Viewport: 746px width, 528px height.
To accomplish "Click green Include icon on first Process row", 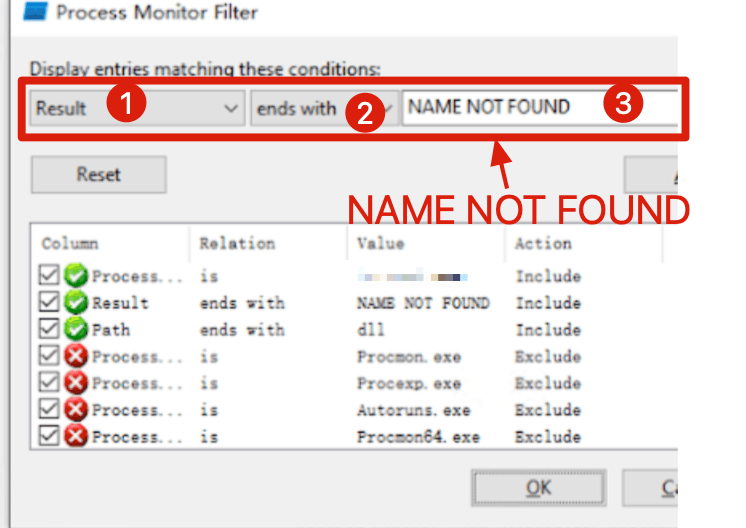I will click(x=76, y=275).
